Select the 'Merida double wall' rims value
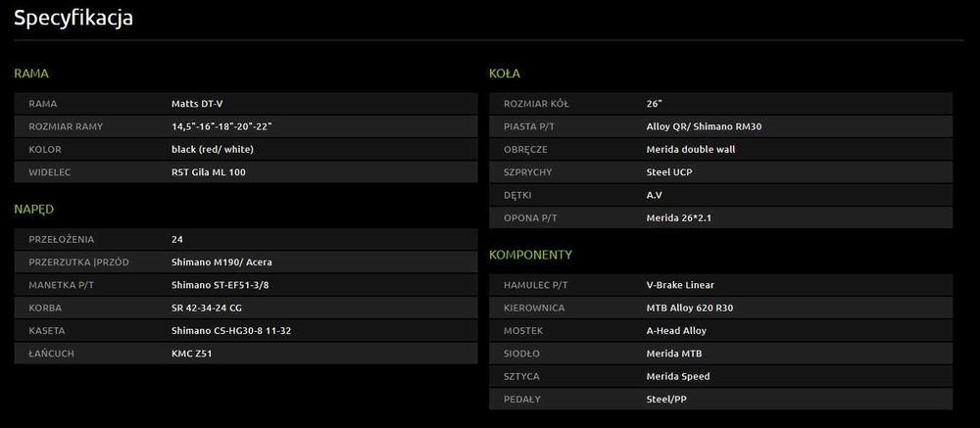This screenshot has height=428, width=980. pyautogui.click(x=691, y=149)
